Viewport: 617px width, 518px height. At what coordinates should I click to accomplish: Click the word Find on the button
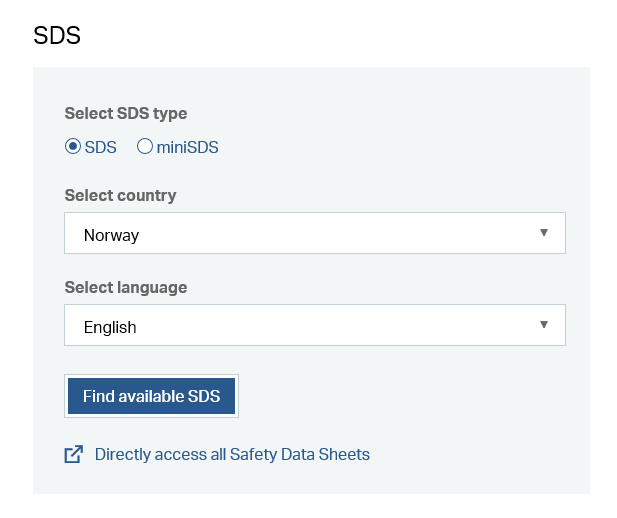click(98, 396)
